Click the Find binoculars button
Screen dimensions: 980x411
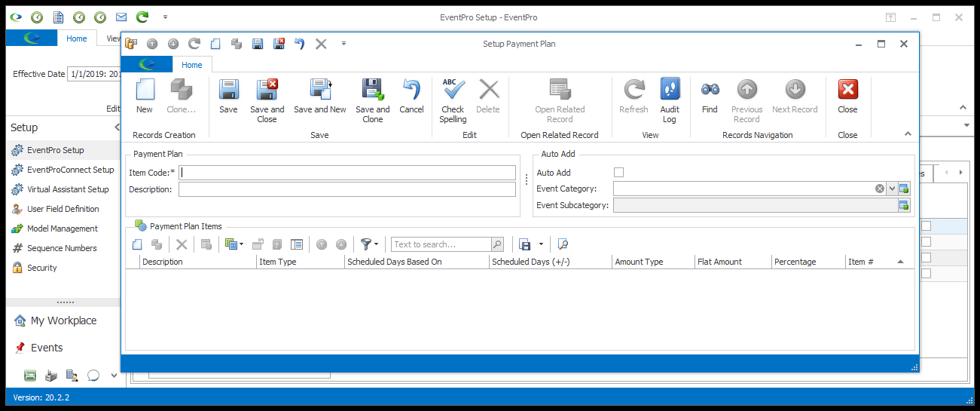click(x=710, y=97)
